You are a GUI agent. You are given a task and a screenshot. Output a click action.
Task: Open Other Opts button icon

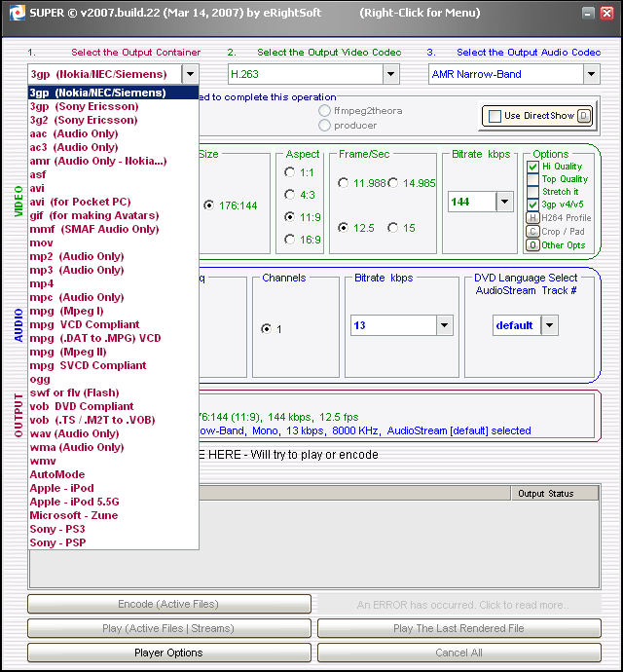532,245
